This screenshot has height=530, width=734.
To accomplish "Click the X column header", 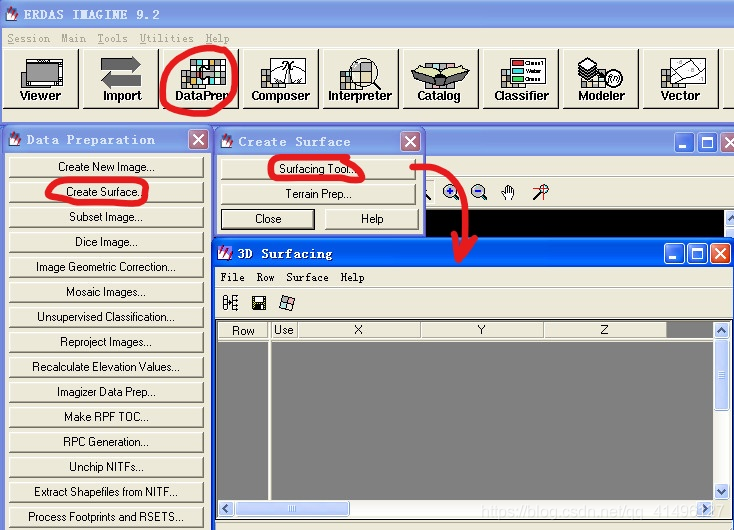I will [x=359, y=330].
